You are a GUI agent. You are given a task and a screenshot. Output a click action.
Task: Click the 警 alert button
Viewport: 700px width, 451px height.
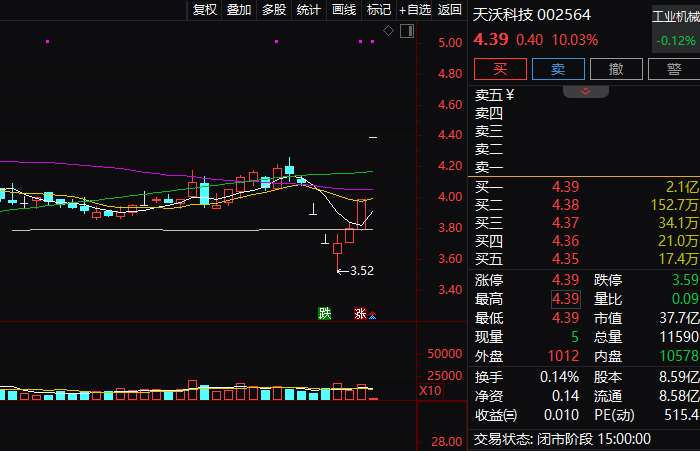[x=674, y=69]
